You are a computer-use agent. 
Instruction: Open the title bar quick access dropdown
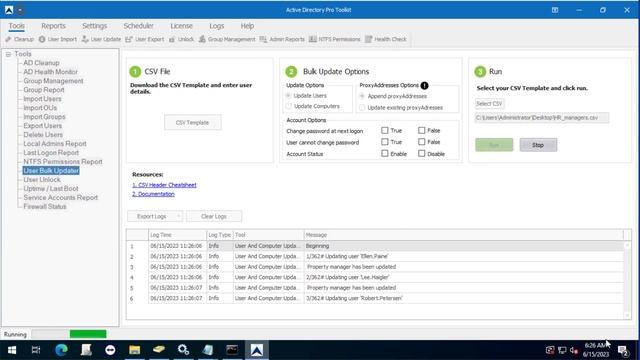20,10
